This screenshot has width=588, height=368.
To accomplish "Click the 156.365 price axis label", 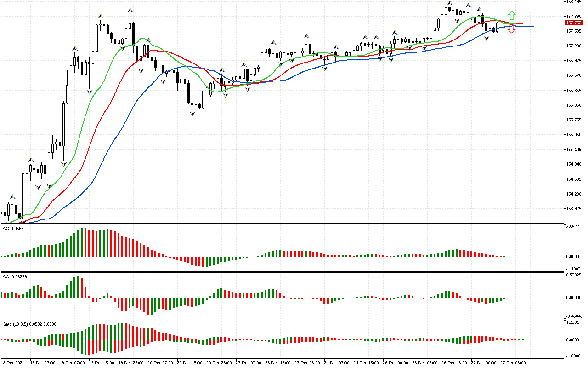I will click(x=574, y=91).
